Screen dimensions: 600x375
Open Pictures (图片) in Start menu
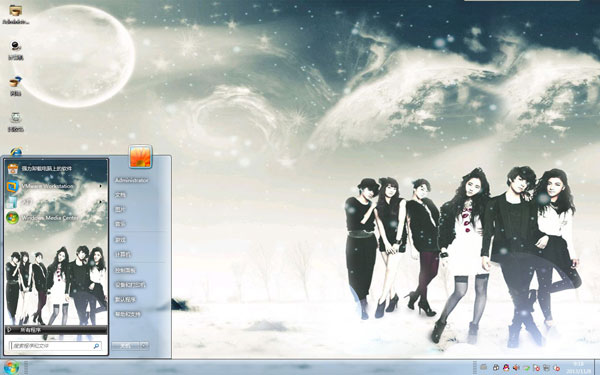[x=120, y=209]
